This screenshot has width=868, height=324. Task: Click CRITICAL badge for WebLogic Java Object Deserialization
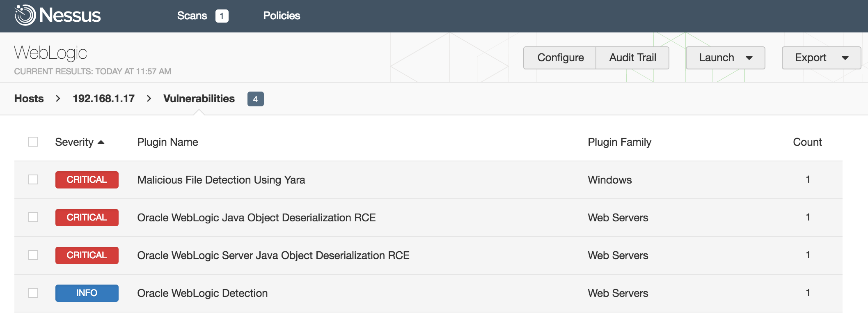pos(87,218)
